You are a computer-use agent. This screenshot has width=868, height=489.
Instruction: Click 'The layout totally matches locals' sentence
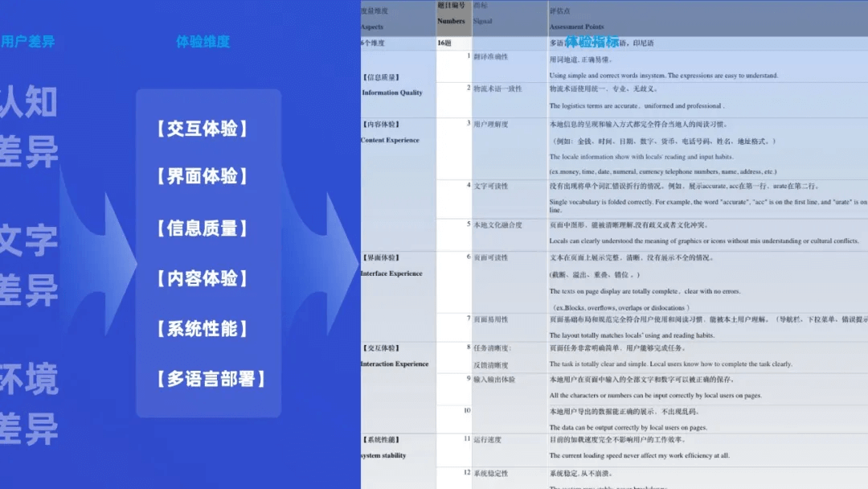[632, 335]
